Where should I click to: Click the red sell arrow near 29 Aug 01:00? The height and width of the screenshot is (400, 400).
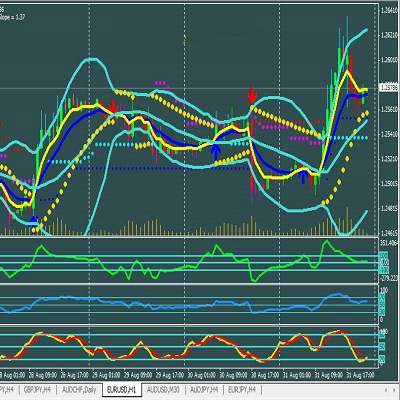point(113,106)
